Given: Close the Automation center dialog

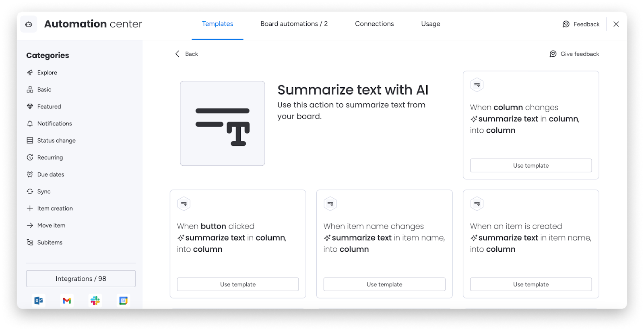Looking at the screenshot, I should (616, 24).
